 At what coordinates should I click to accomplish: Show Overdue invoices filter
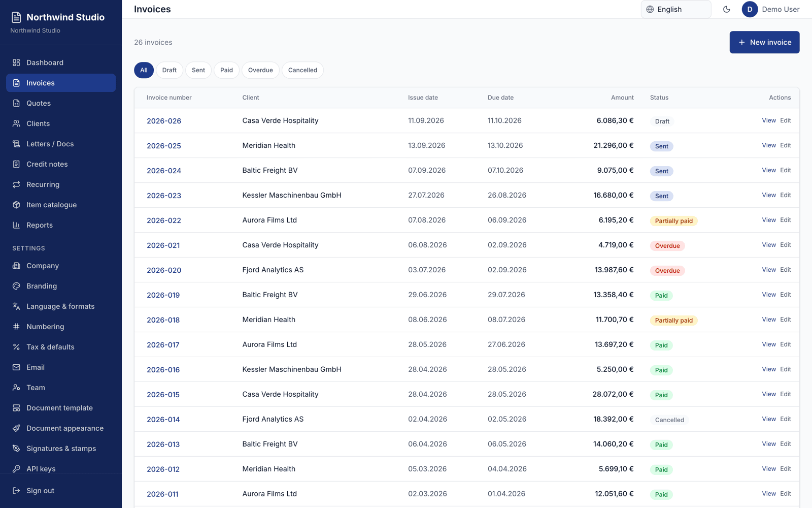pyautogui.click(x=260, y=70)
